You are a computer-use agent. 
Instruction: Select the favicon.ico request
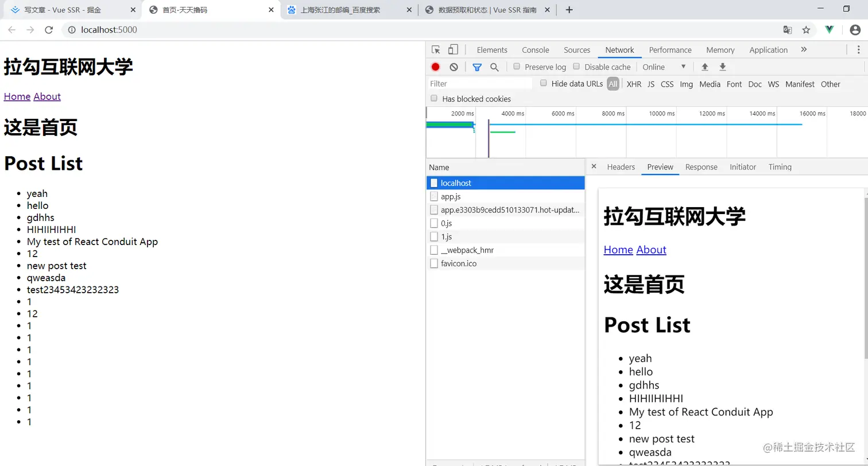coord(505,263)
